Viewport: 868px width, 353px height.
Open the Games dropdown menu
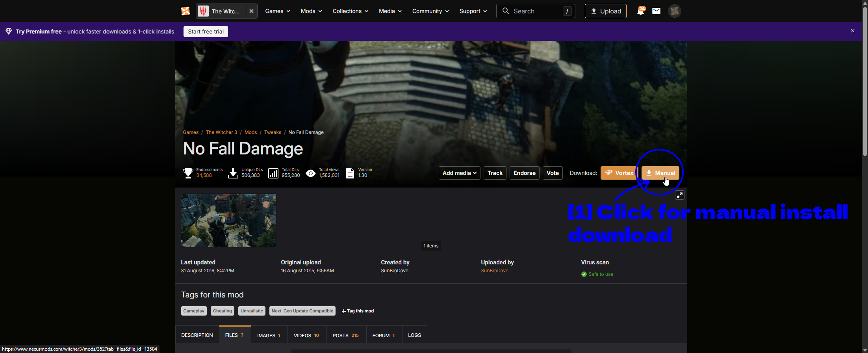pos(278,11)
